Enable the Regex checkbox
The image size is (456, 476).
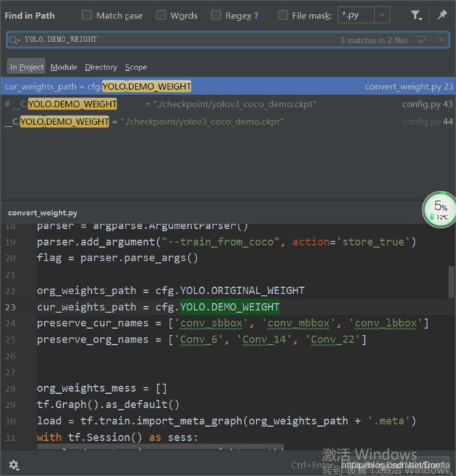[215, 15]
